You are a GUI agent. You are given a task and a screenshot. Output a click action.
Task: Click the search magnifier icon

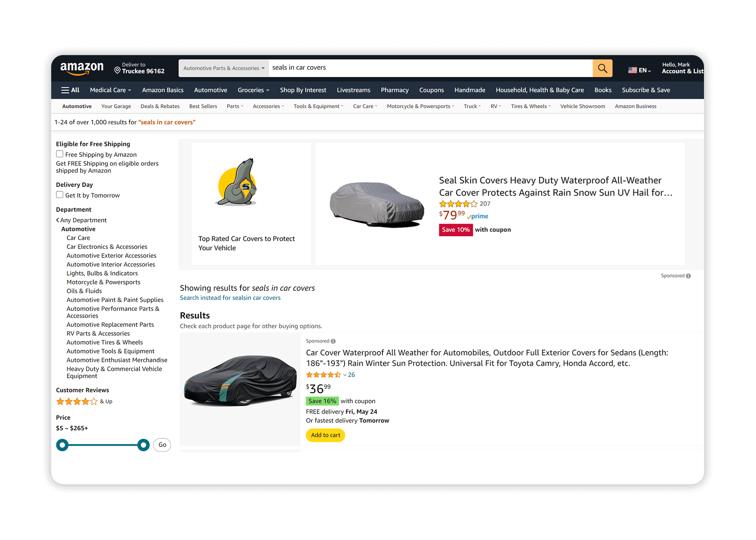click(x=602, y=68)
